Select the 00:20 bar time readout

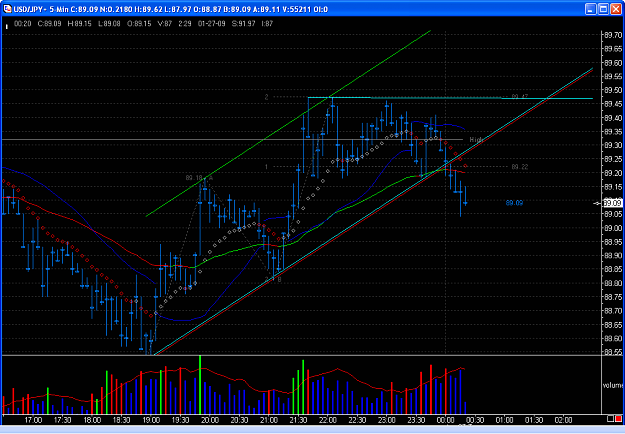[22, 24]
